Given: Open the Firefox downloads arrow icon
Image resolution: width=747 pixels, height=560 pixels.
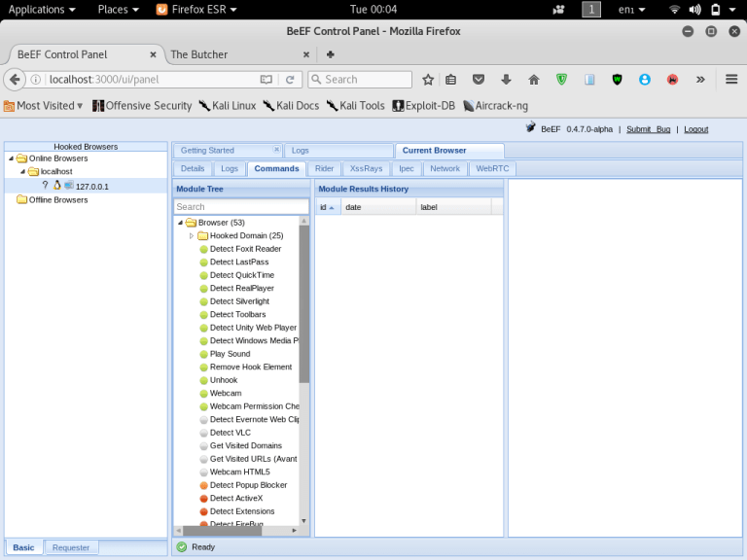Looking at the screenshot, I should [x=506, y=80].
